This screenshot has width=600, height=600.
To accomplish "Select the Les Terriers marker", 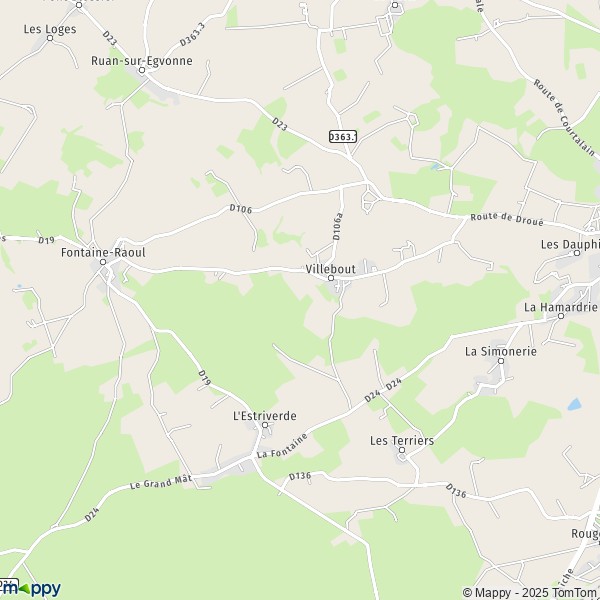I will point(402,450).
